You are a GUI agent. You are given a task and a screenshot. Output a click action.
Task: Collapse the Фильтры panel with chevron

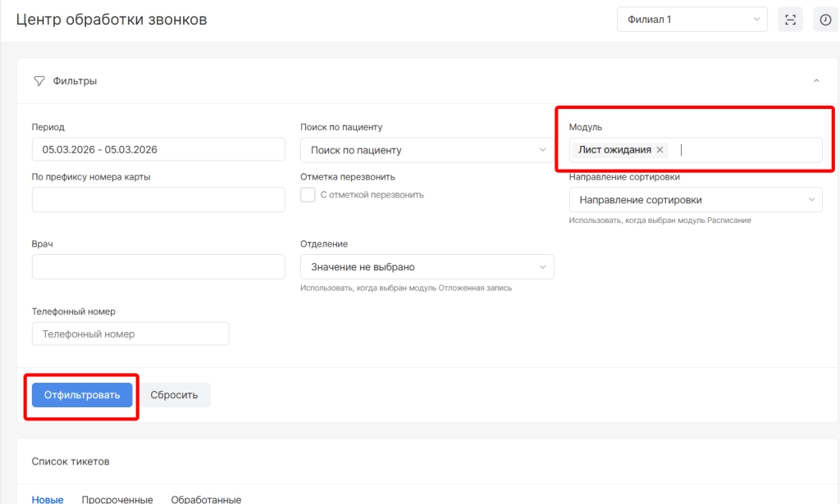coord(815,81)
